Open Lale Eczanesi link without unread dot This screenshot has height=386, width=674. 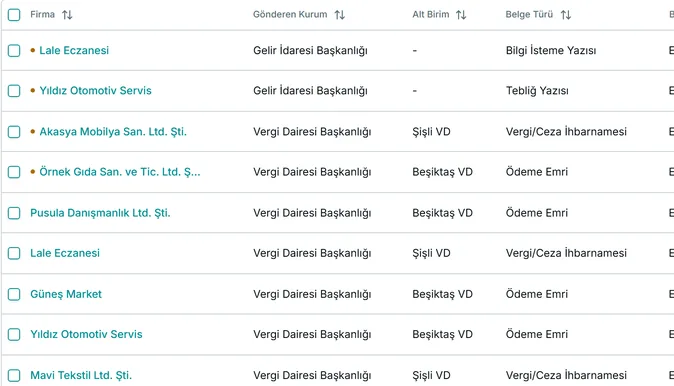tap(65, 253)
